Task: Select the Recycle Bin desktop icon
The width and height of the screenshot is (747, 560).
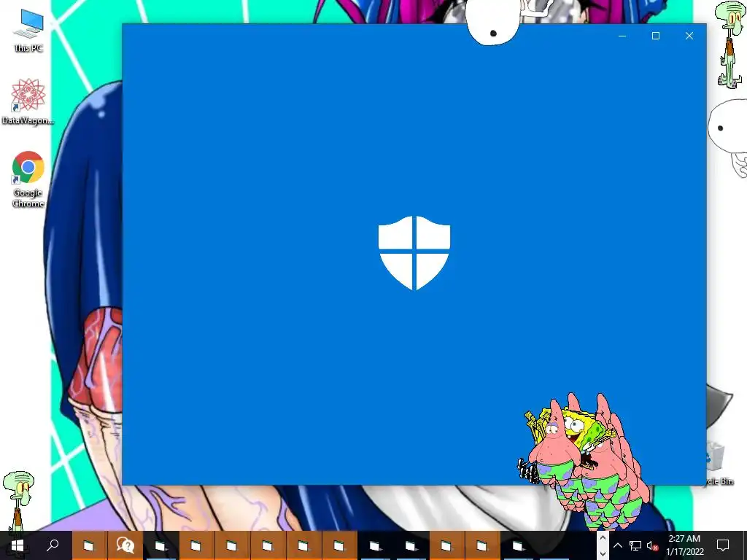Action: tap(719, 463)
